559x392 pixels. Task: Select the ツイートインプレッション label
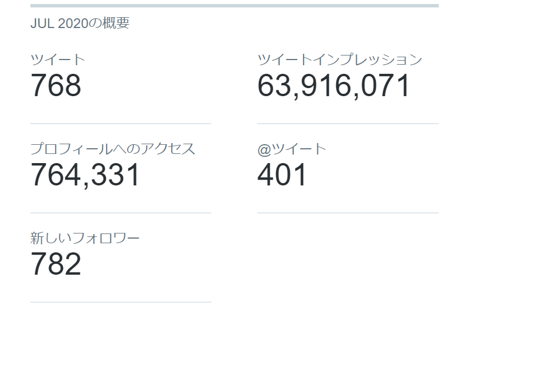341,58
